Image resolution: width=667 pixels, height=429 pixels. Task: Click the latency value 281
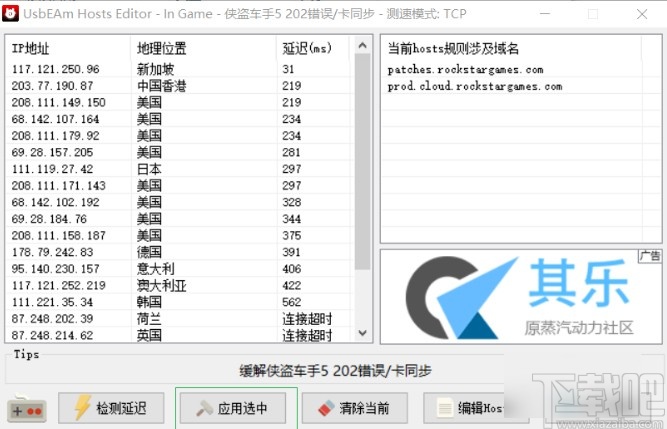pos(291,152)
